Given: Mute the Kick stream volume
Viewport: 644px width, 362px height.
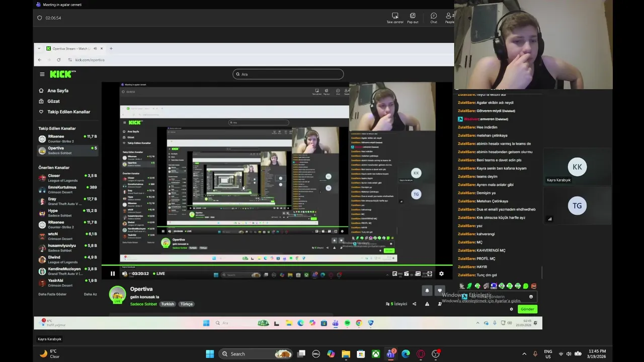Looking at the screenshot, I should point(125,274).
